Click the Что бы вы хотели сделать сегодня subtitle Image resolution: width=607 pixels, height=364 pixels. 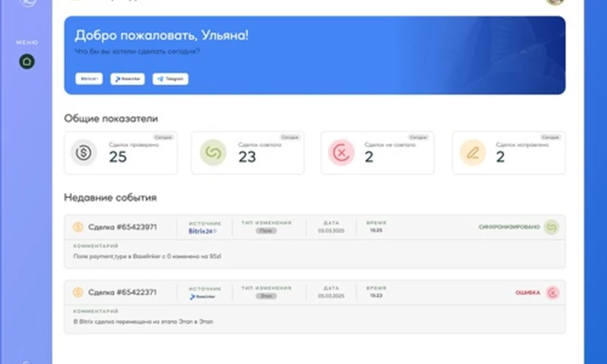pyautogui.click(x=137, y=52)
